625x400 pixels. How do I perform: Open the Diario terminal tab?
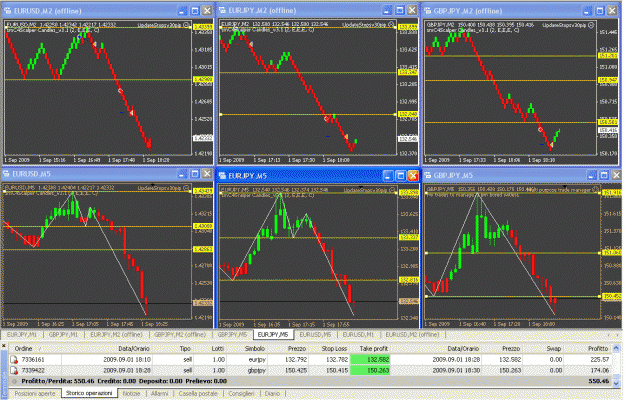(272, 393)
